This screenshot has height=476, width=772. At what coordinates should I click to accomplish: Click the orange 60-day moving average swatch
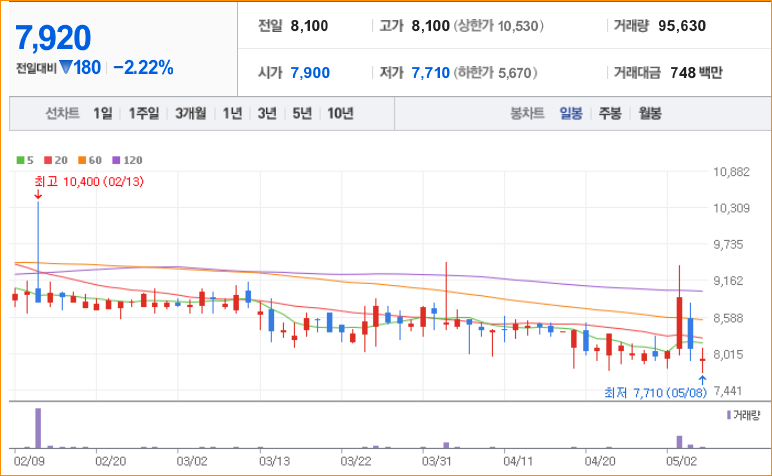[x=82, y=160]
